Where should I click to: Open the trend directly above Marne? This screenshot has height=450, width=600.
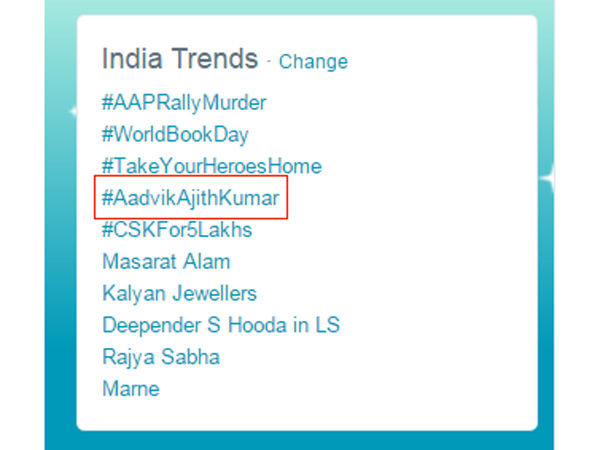pyautogui.click(x=161, y=357)
